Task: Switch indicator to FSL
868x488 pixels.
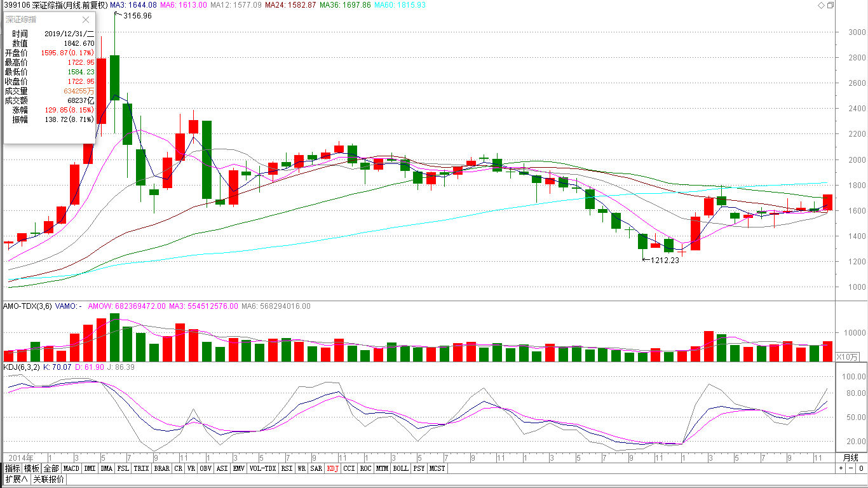Action: 123,468
